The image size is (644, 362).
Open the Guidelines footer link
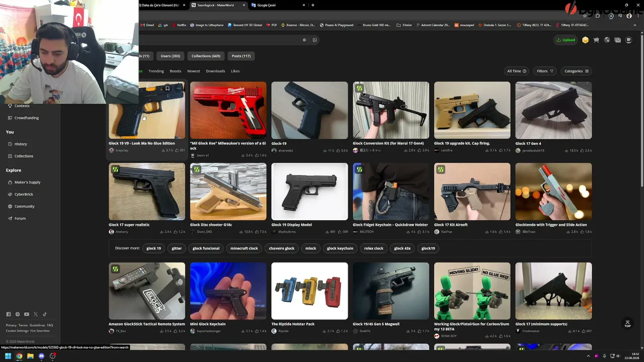37,325
